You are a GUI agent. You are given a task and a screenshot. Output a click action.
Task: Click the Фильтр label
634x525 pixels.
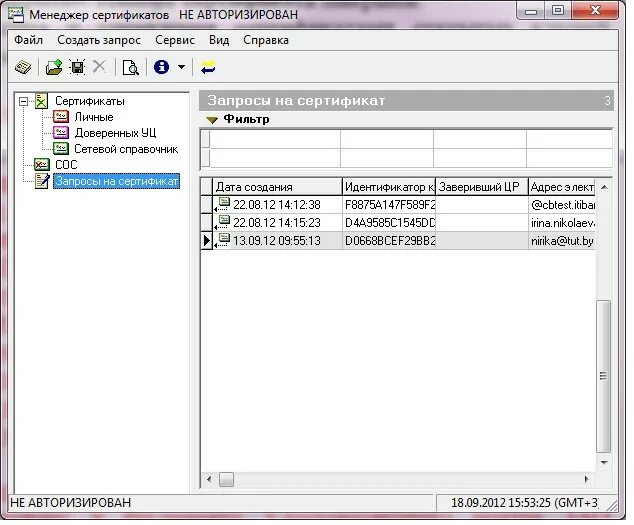[x=246, y=119]
